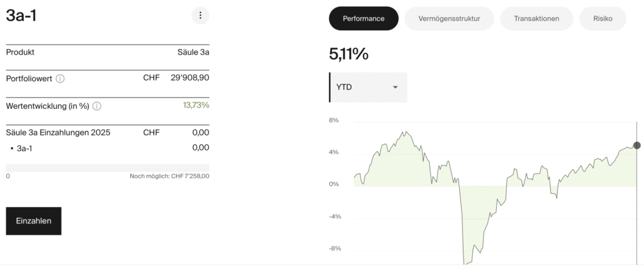Click the portfolio value 29'908,90
The height and width of the screenshot is (268, 644).
190,78
